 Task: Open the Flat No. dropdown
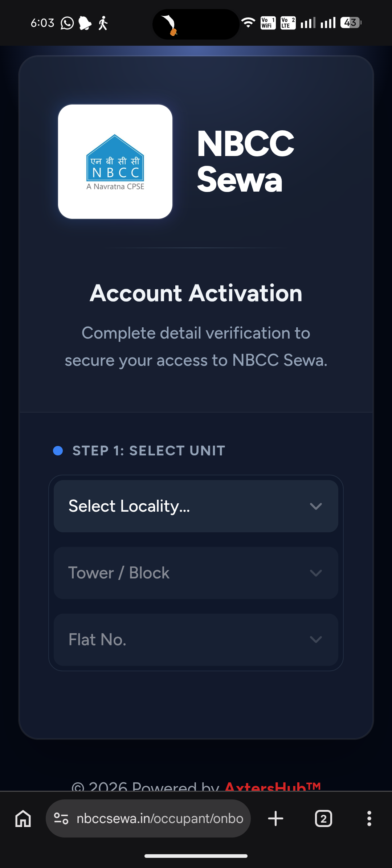point(196,640)
